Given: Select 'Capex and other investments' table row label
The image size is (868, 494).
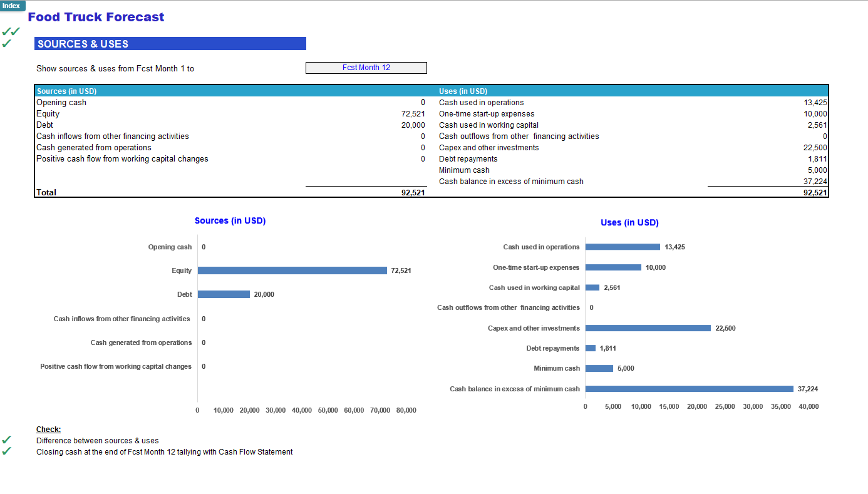Looking at the screenshot, I should 488,148.
